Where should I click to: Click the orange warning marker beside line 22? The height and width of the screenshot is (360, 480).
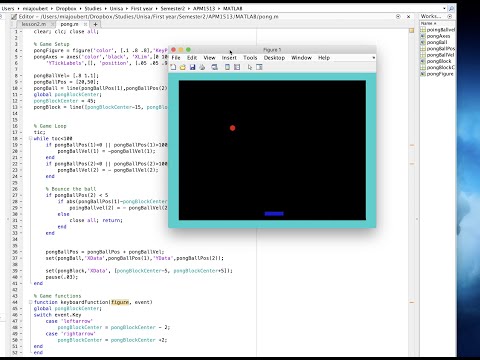[x=412, y=164]
